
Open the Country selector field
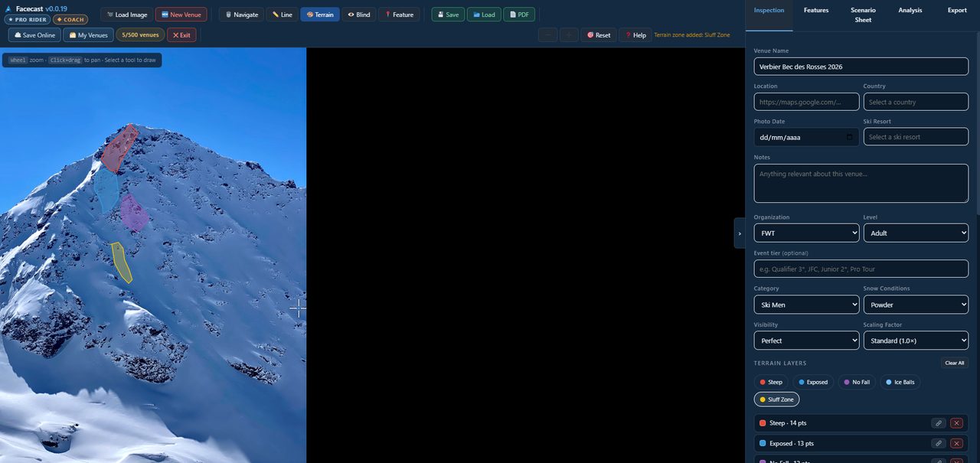(x=916, y=102)
